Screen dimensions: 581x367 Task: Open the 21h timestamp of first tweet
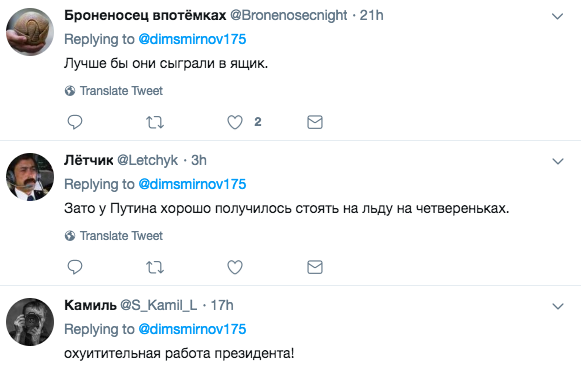(372, 16)
